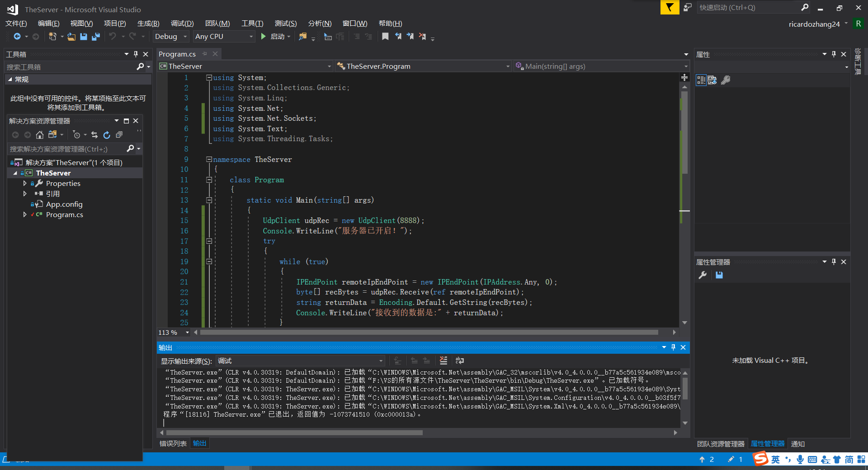Start debugging with the green play button
Screen dimensions: 868x470
pyautogui.click(x=264, y=37)
